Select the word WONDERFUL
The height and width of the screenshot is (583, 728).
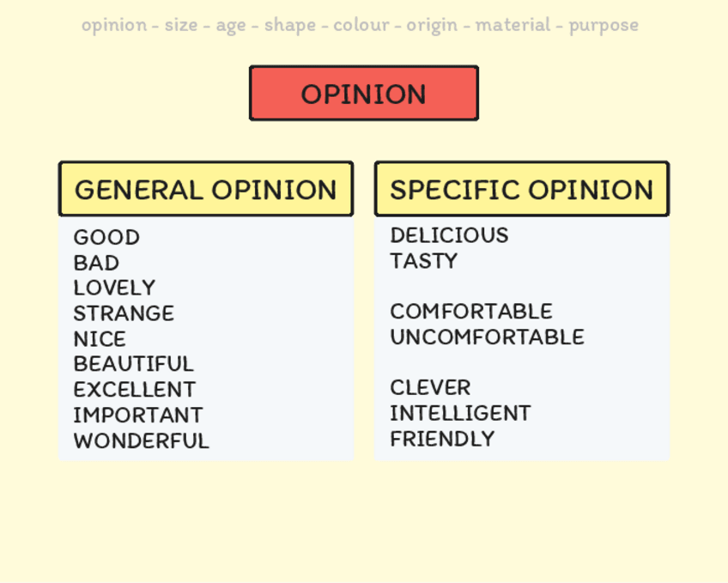pyautogui.click(x=141, y=441)
